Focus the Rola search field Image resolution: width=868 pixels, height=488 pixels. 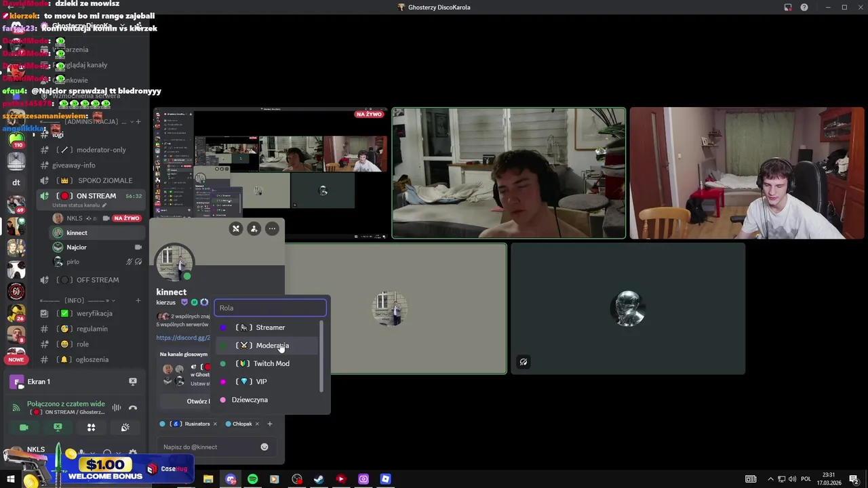(x=270, y=308)
